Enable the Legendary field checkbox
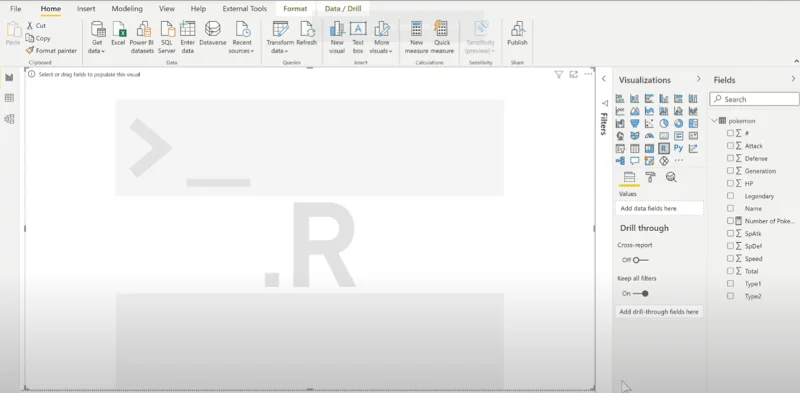800x393 pixels. point(731,195)
